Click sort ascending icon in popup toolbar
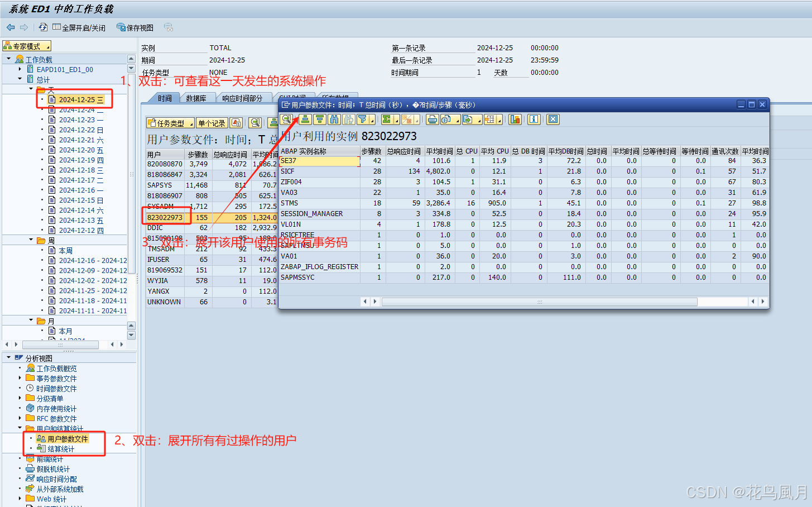812x507 pixels. [305, 119]
